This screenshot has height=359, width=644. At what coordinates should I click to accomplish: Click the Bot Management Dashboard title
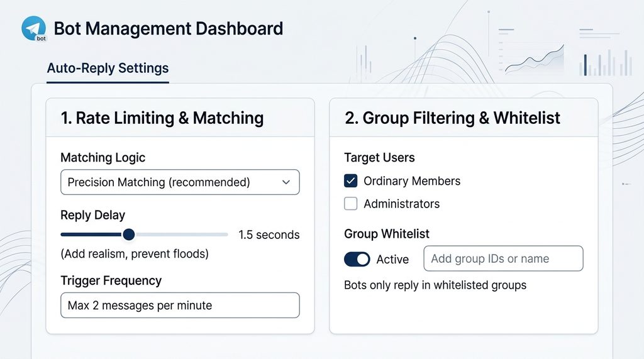[168, 28]
